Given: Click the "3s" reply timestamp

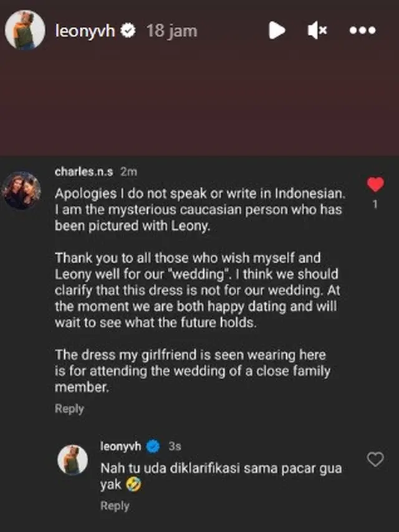Looking at the screenshot, I should (x=175, y=447).
